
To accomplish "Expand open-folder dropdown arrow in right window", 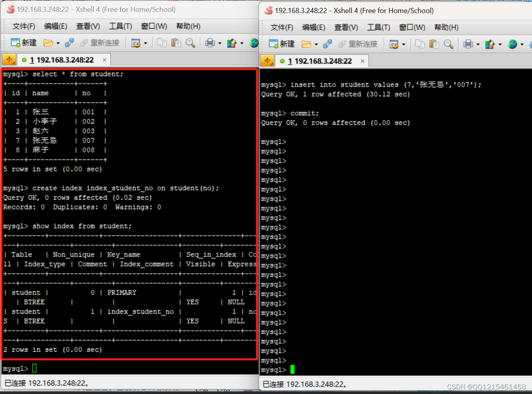I will [x=316, y=44].
